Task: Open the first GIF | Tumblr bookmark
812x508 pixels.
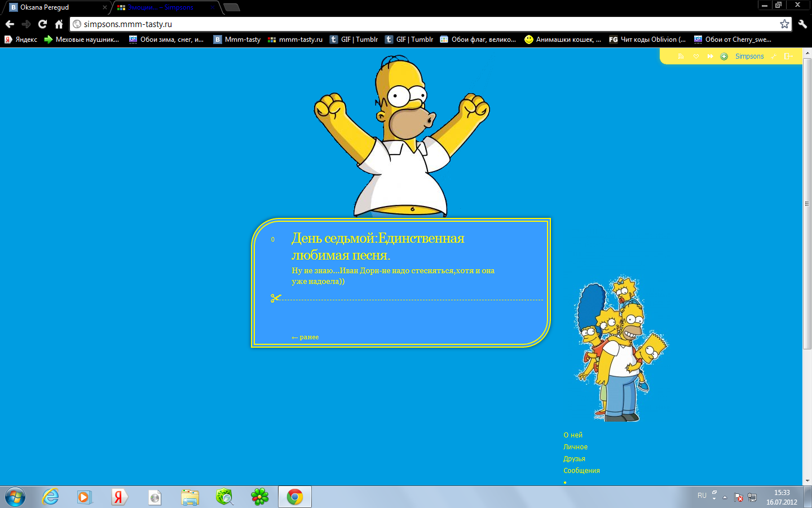Action: 354,40
